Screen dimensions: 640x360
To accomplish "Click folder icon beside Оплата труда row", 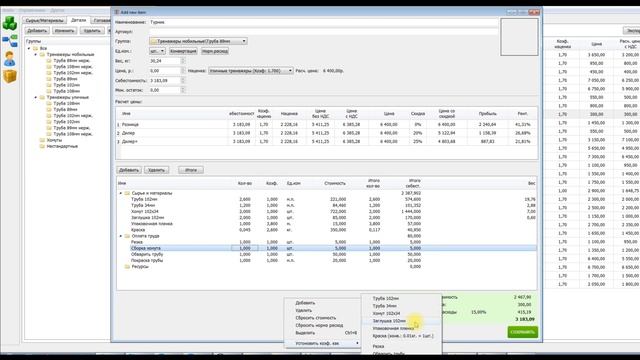I will click(127, 236).
